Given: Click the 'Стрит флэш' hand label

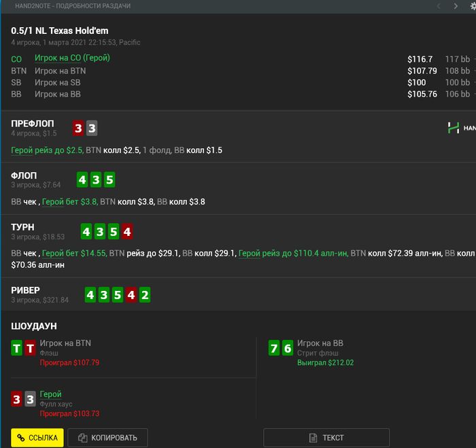Looking at the screenshot, I should [318, 353].
